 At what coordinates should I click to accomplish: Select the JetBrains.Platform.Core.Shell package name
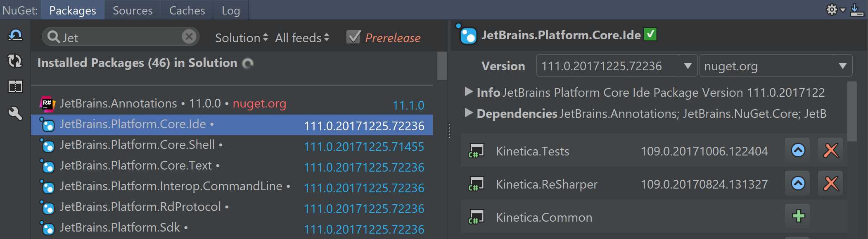click(x=137, y=145)
